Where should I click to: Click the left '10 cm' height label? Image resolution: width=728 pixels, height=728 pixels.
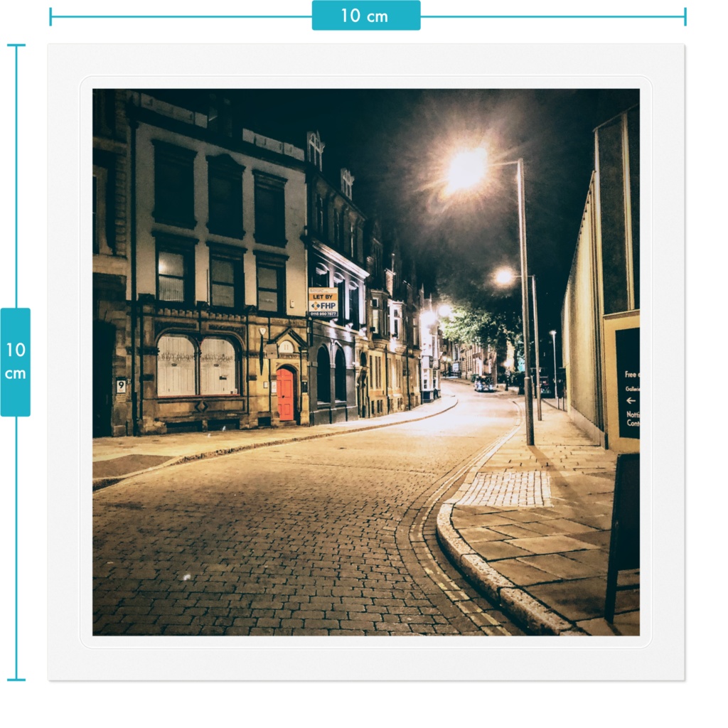pyautogui.click(x=16, y=362)
